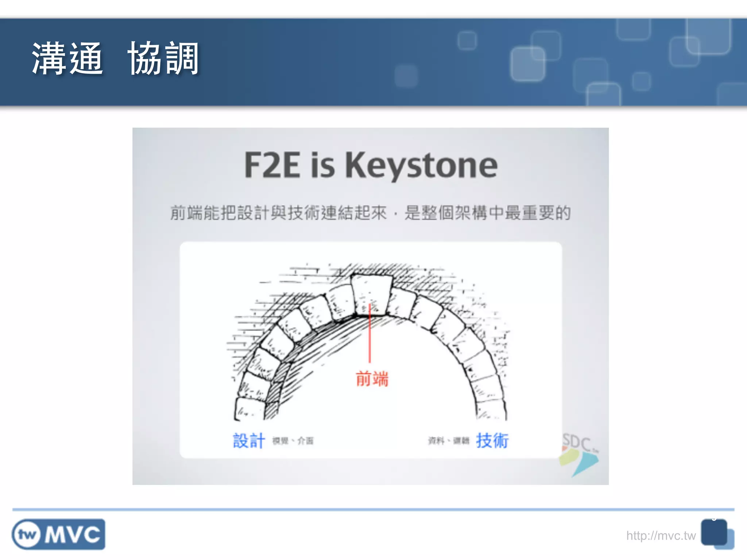Click the red vertical pointer line
The height and width of the screenshot is (560, 747).
click(x=369, y=334)
